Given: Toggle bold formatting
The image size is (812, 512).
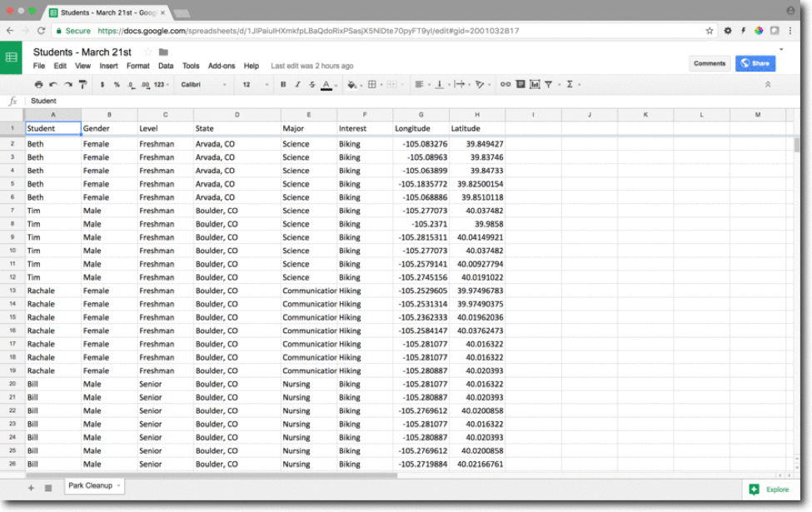Looking at the screenshot, I should (283, 84).
